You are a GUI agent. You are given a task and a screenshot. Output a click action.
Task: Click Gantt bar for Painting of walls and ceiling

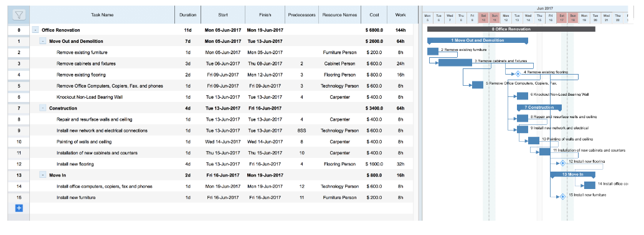click(534, 141)
